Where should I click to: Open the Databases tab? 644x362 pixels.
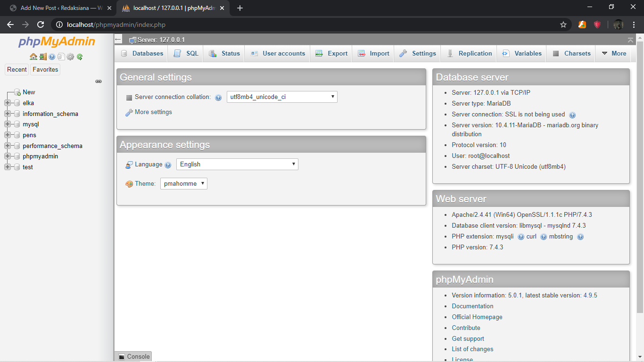pos(142,54)
